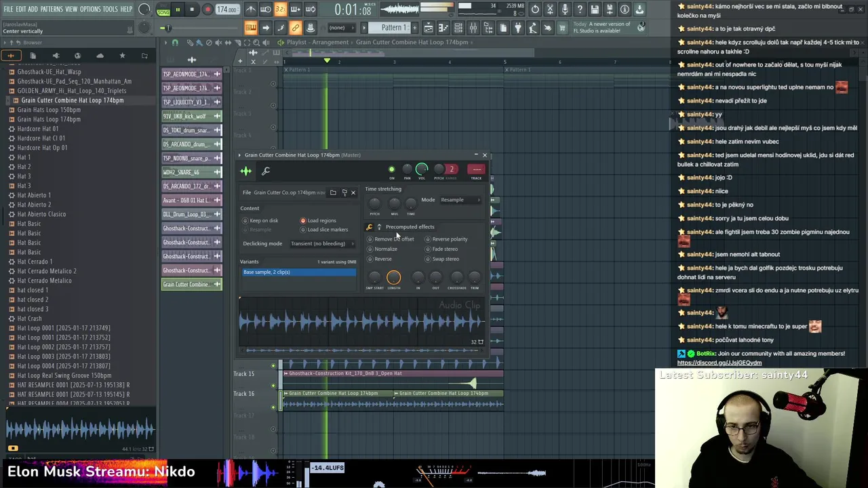Remove the loaded sample file X
868x488 pixels.
point(353,192)
